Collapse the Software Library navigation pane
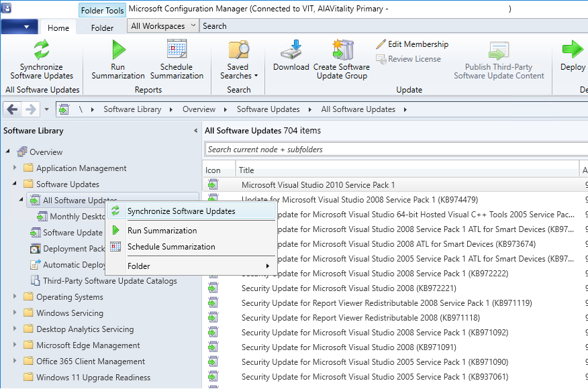Screen dimensions: 588x389 pyautogui.click(x=196, y=130)
